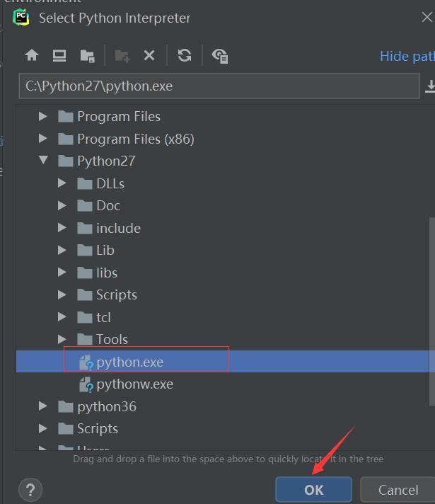
Task: Select python.exe in the tree
Action: 225,362
